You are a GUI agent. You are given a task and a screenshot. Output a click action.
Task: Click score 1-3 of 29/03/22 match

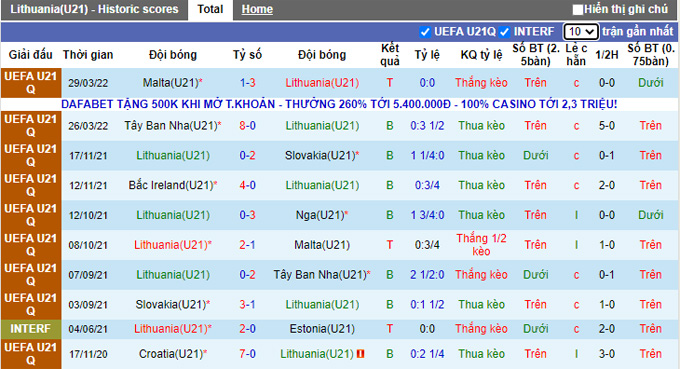point(248,82)
